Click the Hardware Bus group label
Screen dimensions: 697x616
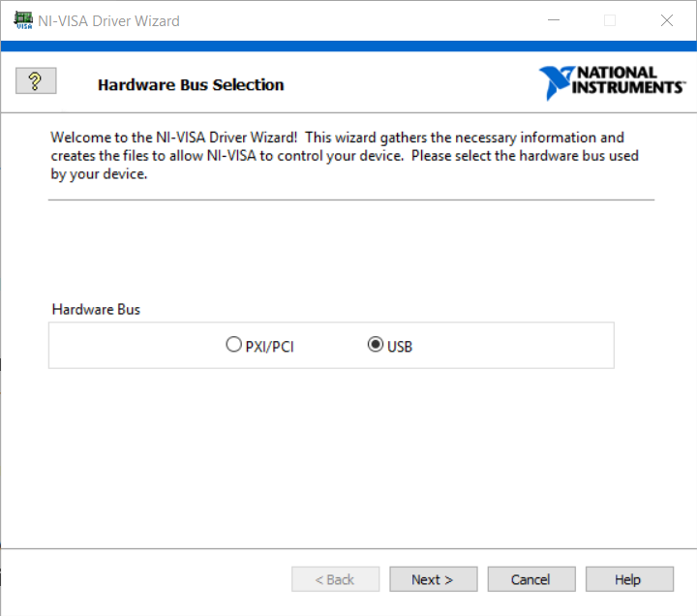(96, 309)
